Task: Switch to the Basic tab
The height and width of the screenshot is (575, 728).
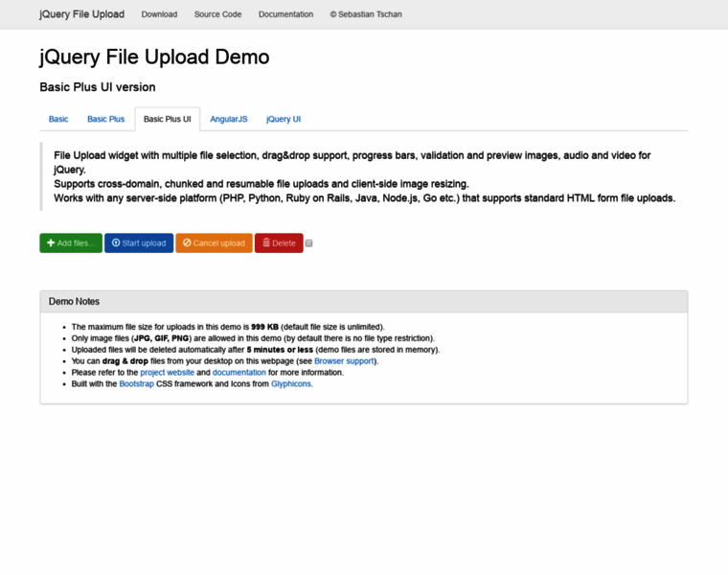Action: pos(58,119)
